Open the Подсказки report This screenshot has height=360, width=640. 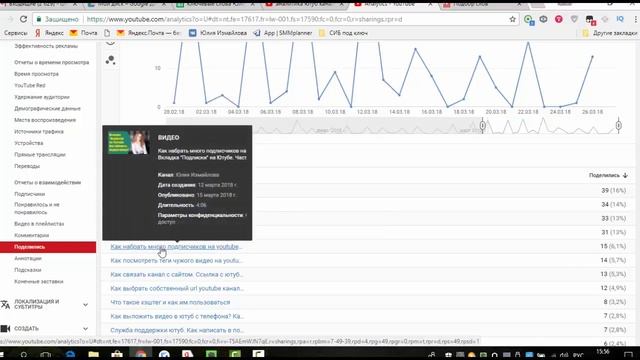click(27, 270)
